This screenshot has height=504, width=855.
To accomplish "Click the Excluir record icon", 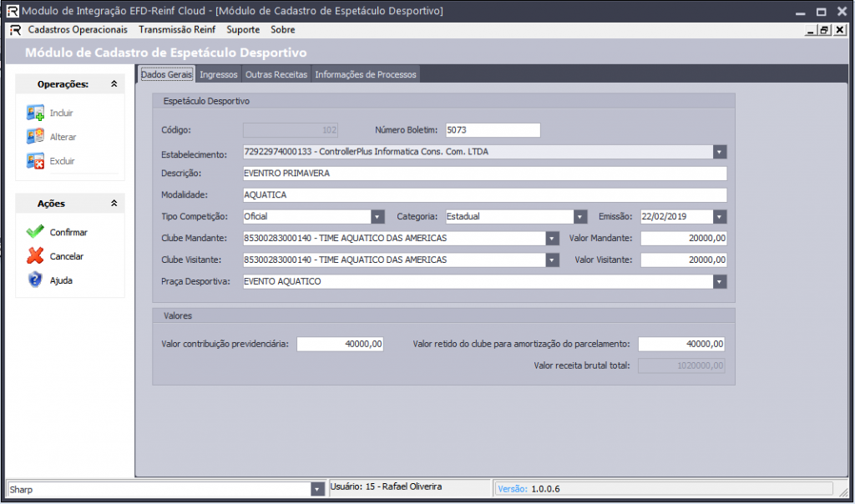I will [35, 161].
